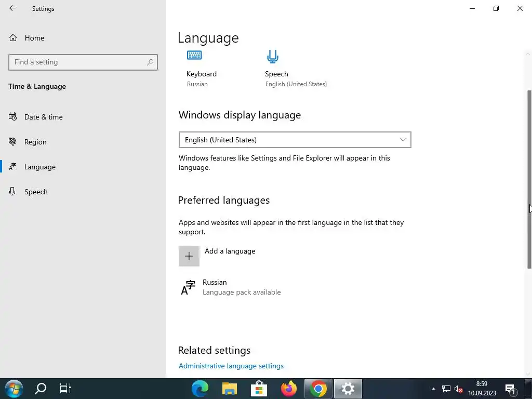
Task: Open Keyboard Russian settings label
Action: tap(202, 78)
